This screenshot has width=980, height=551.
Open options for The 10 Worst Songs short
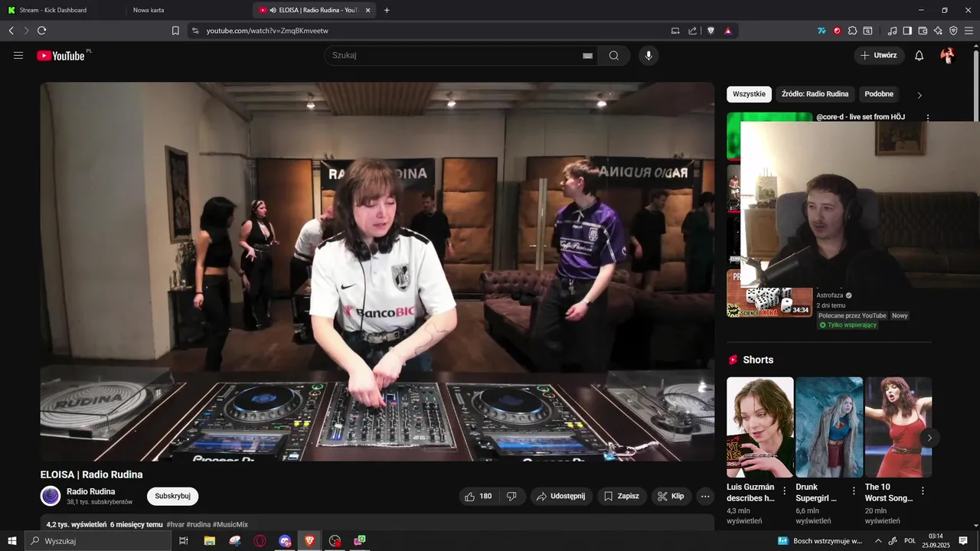click(923, 491)
